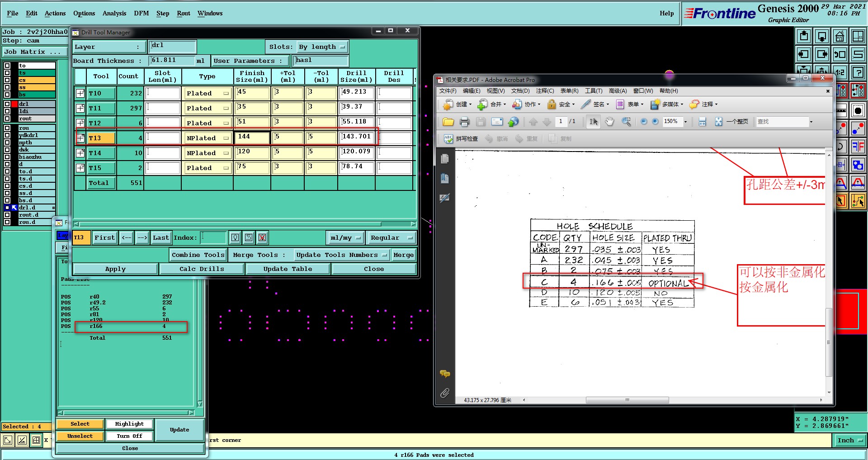
Task: Click the pan down view icon
Action: click(x=822, y=36)
